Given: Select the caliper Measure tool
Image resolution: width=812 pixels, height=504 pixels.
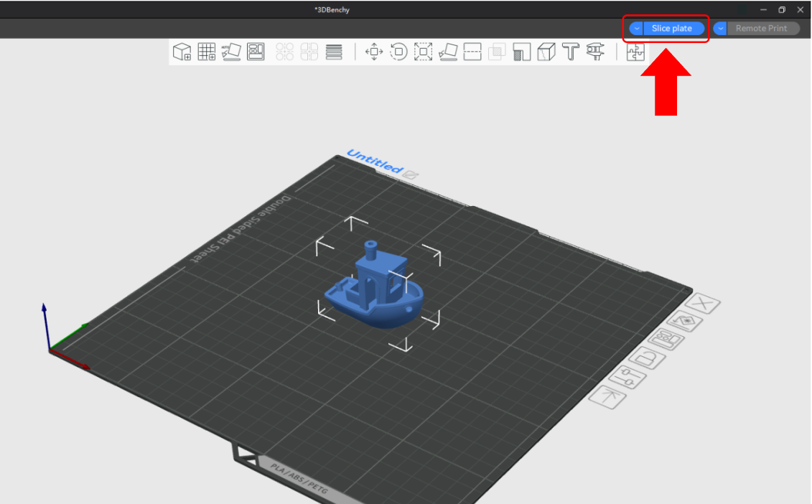Looking at the screenshot, I should pos(595,52).
